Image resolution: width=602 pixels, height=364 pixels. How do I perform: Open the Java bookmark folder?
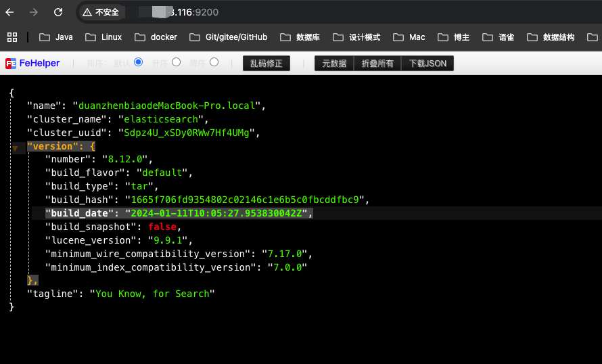pos(56,37)
